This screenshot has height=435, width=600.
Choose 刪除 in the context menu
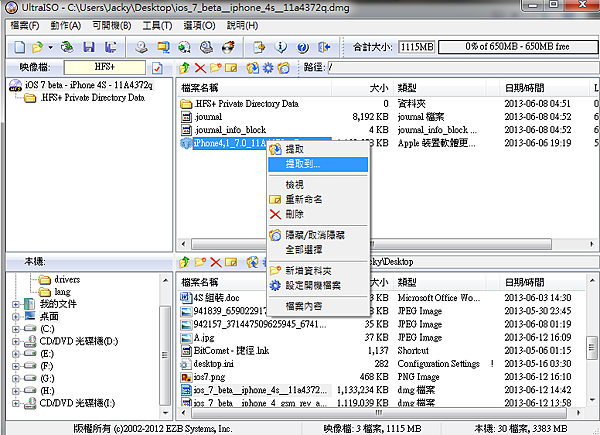[x=318, y=214]
